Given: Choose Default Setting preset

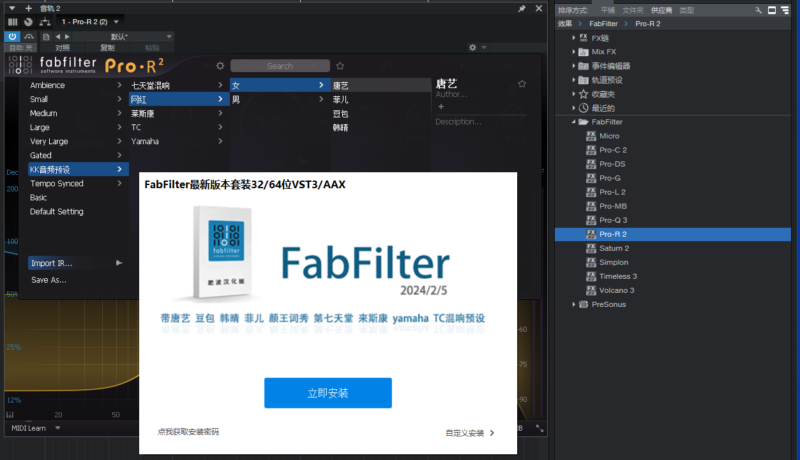Looking at the screenshot, I should pyautogui.click(x=57, y=212).
